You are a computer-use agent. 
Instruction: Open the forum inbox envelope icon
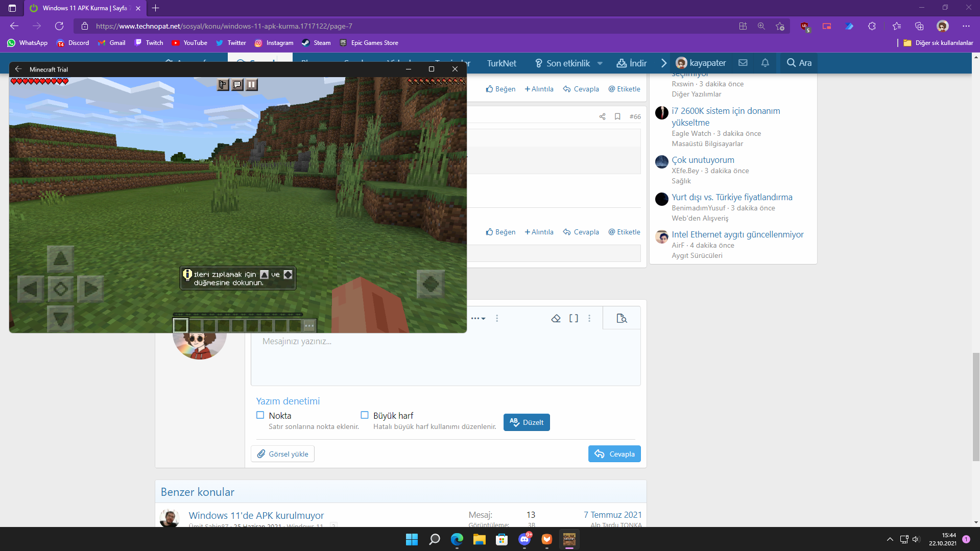point(743,63)
